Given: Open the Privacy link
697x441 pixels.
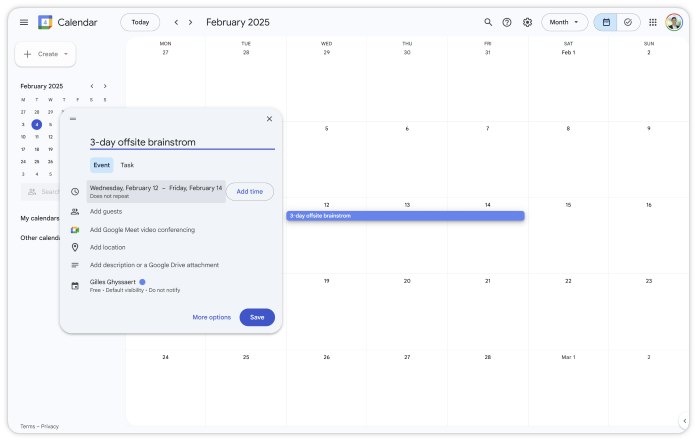Looking at the screenshot, I should (x=50, y=426).
